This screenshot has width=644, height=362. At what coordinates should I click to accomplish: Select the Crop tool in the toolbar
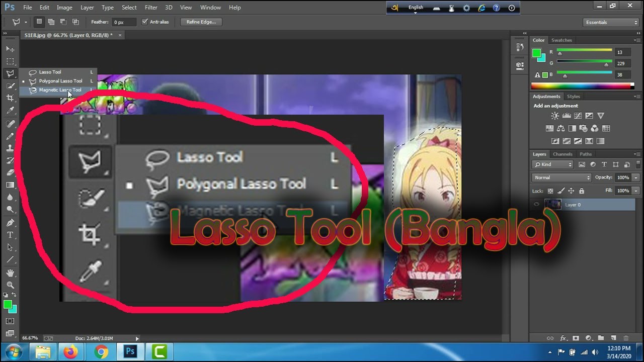(10, 98)
